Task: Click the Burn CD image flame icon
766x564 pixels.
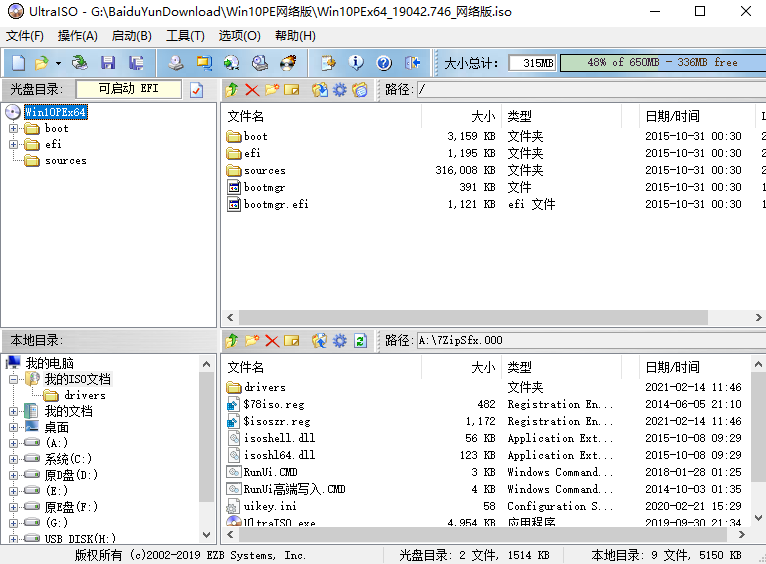Action: click(288, 63)
